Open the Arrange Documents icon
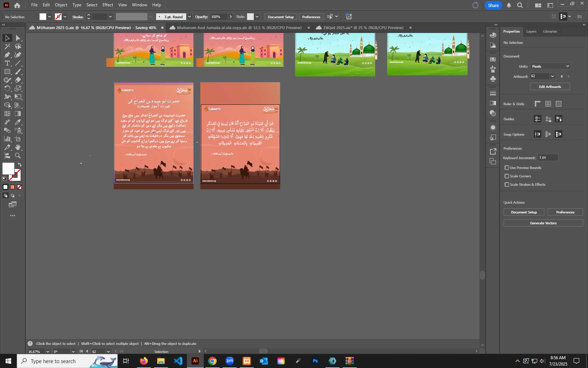This screenshot has width=588, height=368. point(538,5)
